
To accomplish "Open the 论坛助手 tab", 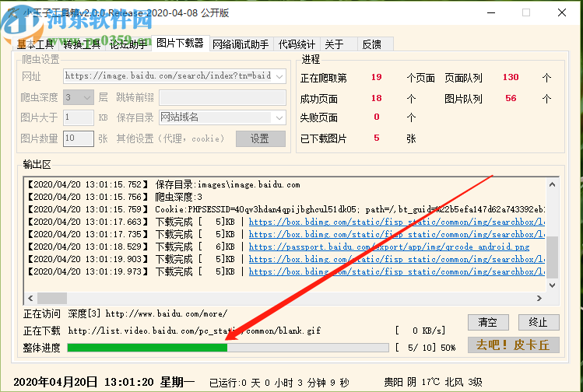I will (x=128, y=44).
